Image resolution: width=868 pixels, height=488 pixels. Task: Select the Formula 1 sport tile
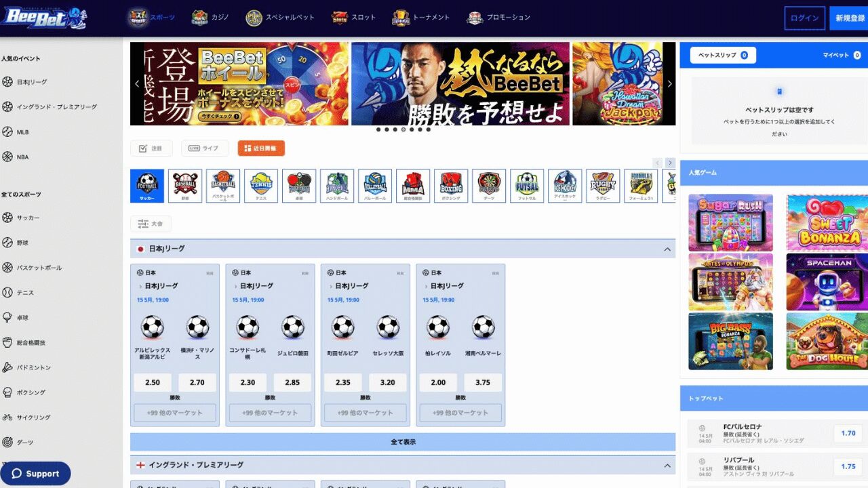tap(641, 186)
